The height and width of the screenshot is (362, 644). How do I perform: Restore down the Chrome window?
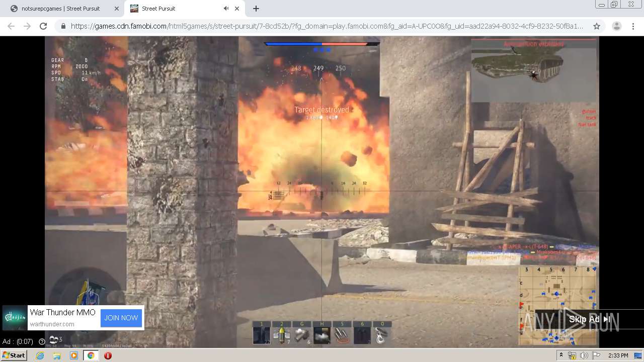tap(614, 5)
